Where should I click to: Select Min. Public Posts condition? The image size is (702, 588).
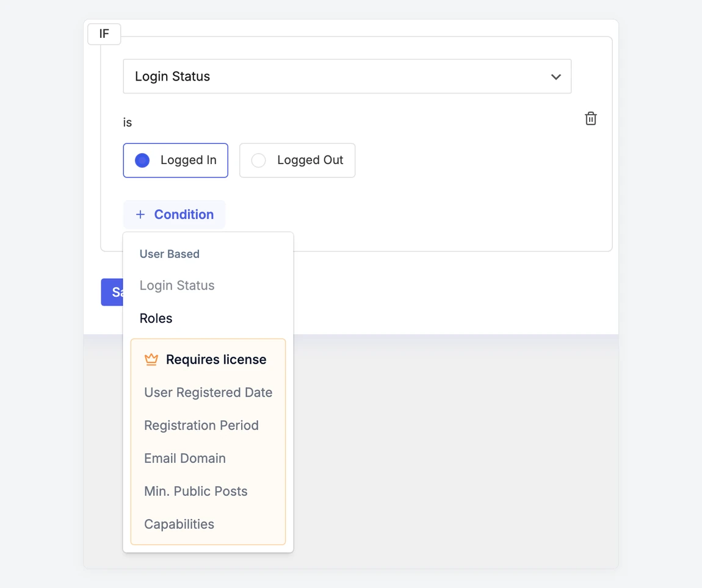196,492
